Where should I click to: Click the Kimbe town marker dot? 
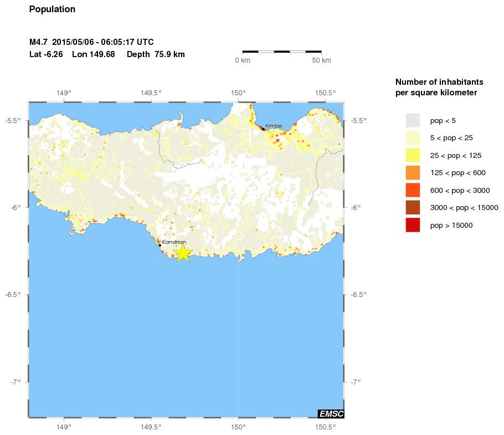[x=263, y=129]
